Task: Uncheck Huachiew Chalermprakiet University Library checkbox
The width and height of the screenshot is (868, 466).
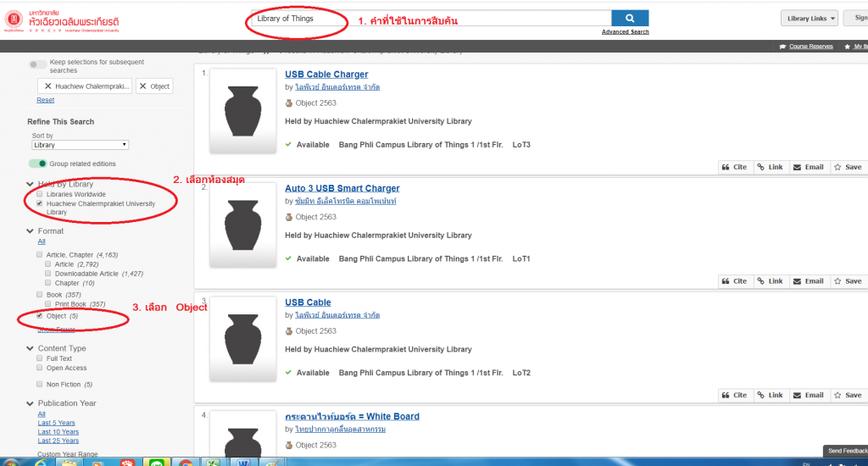Action: [39, 203]
